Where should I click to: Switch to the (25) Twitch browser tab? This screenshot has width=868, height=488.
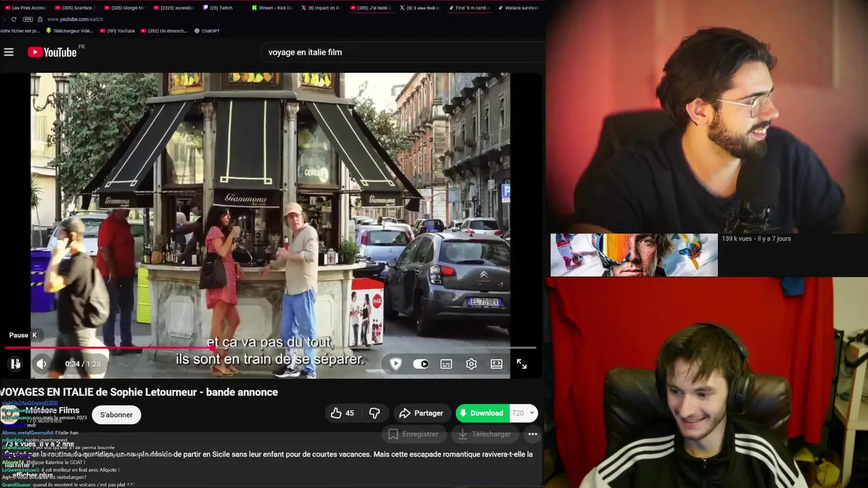point(218,7)
